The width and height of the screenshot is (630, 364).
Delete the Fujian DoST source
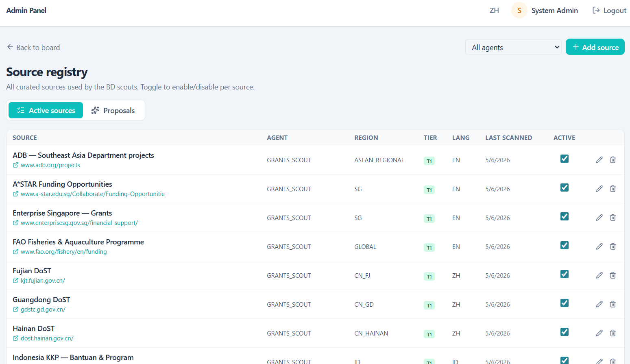point(613,275)
